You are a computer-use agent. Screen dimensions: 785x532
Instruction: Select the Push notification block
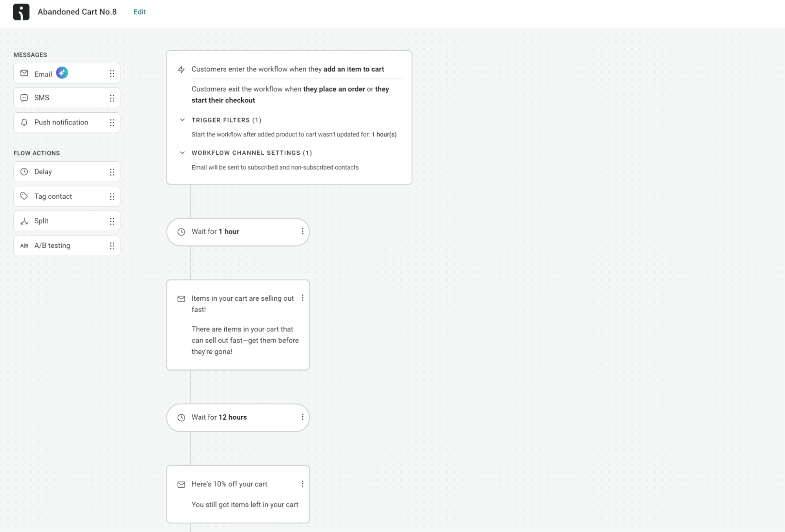[x=67, y=122]
